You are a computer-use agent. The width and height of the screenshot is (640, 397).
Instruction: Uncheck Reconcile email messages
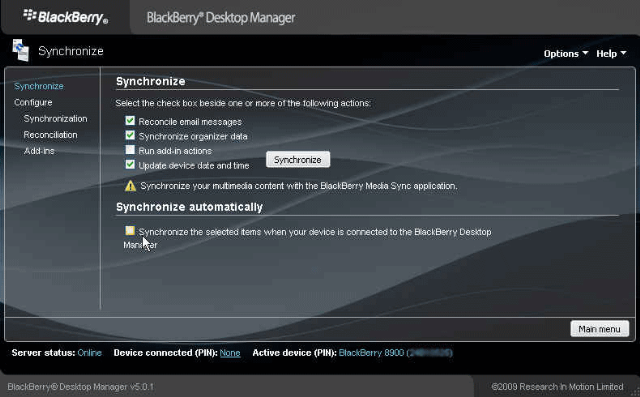tap(130, 121)
